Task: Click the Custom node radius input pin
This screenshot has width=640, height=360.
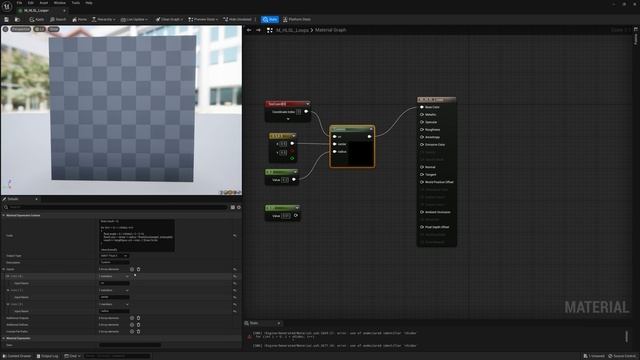Action: point(335,152)
